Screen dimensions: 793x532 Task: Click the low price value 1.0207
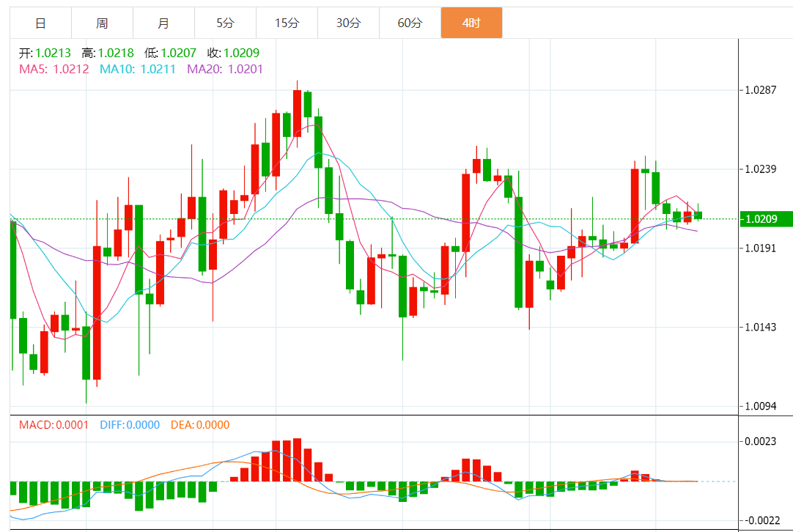point(179,53)
